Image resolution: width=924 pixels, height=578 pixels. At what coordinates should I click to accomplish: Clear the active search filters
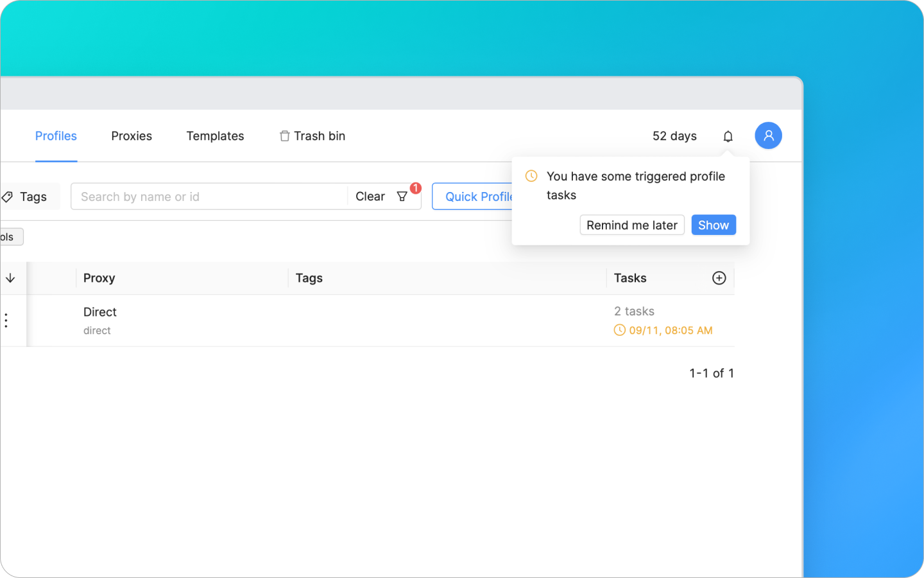pos(370,197)
